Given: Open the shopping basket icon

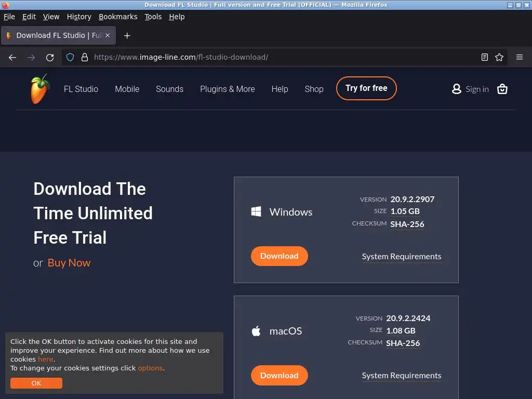Looking at the screenshot, I should pyautogui.click(x=502, y=89).
